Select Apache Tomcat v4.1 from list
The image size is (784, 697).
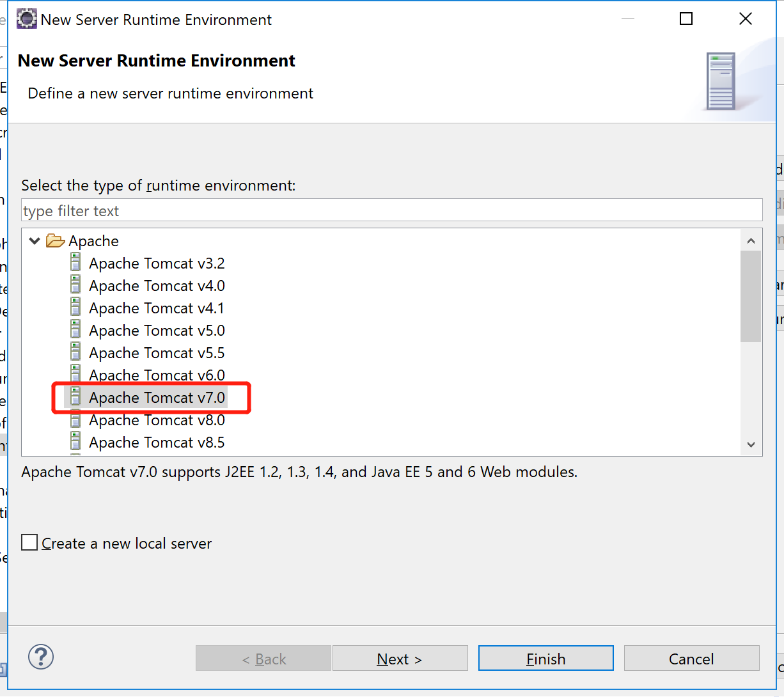tap(157, 308)
